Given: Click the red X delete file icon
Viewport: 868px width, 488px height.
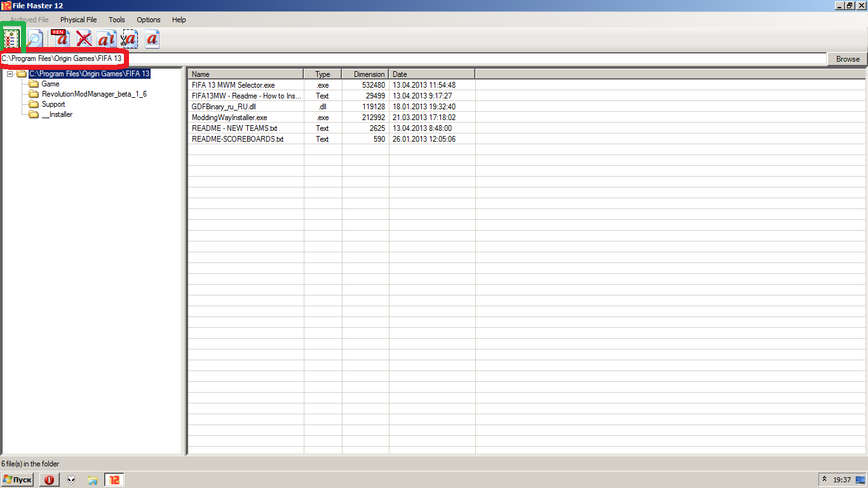Looking at the screenshot, I should (x=84, y=39).
